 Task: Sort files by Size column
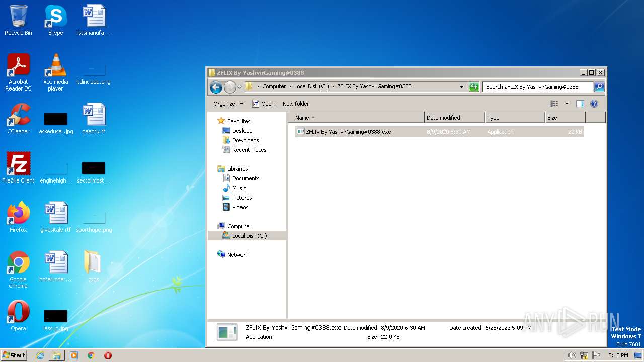pos(565,118)
